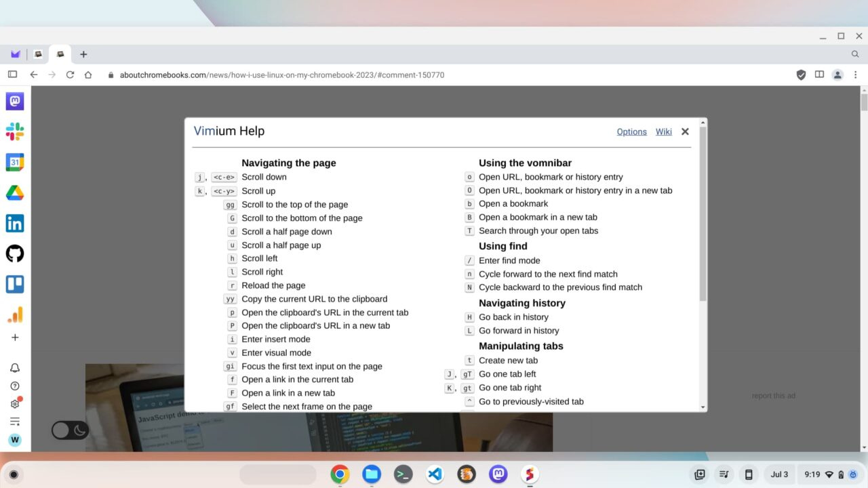Image resolution: width=868 pixels, height=488 pixels.
Task: Click 'Create new tab' entry
Action: (508, 361)
